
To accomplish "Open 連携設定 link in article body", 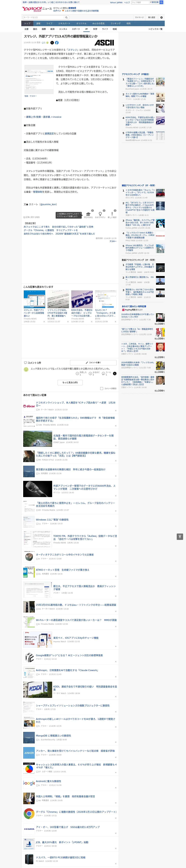I will [x=49, y=133].
